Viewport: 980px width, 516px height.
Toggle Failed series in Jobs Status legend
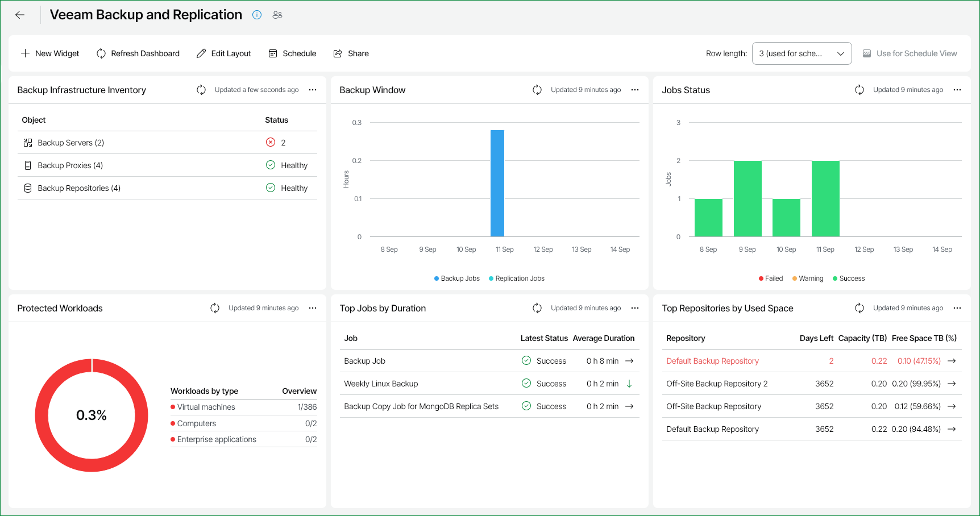click(771, 278)
